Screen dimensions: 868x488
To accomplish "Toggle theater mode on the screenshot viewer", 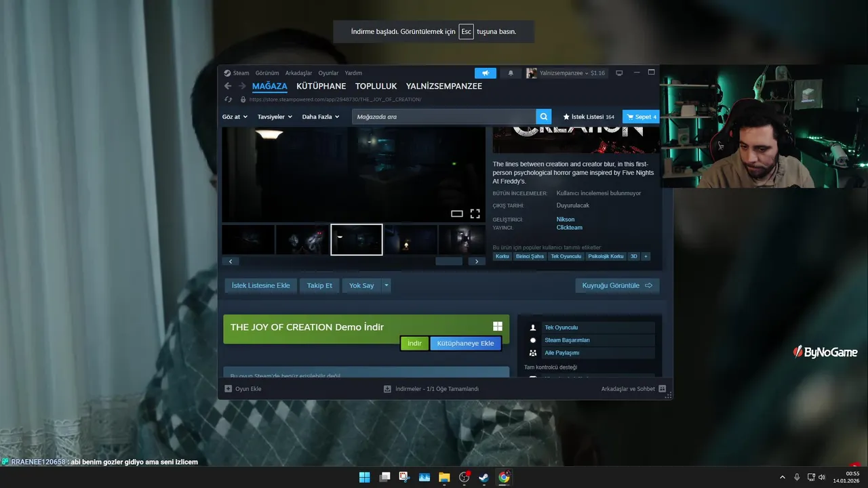I will 457,213.
